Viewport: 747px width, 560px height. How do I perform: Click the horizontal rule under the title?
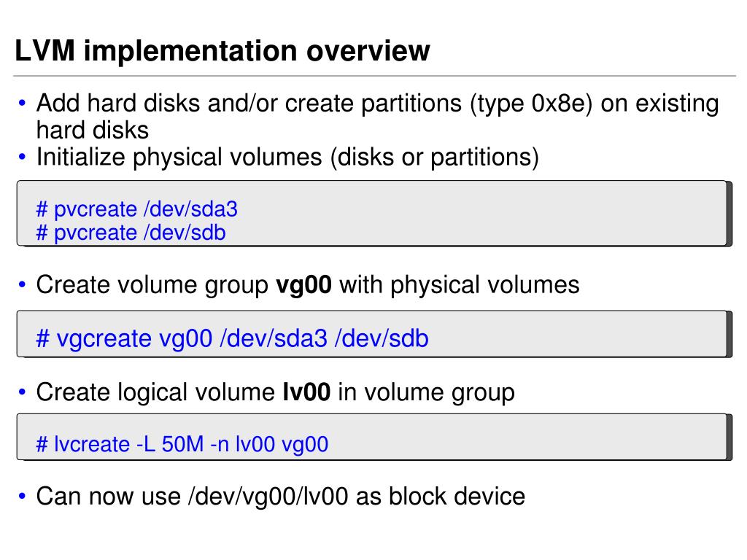coord(374,76)
